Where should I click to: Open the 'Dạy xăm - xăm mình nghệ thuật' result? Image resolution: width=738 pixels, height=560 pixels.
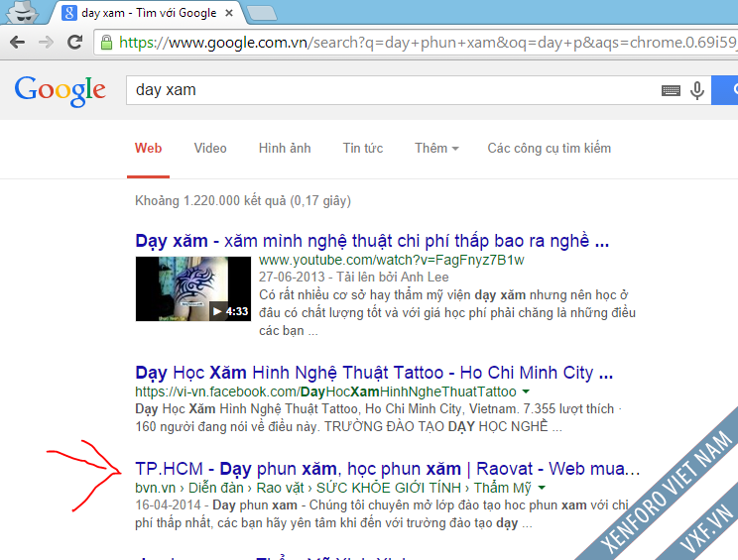point(372,241)
